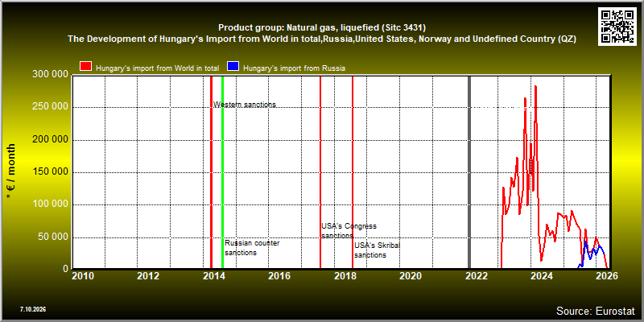Click the x-axis year "2018"
Image resolution: width=644 pixels, height=322 pixels.
coord(345,276)
